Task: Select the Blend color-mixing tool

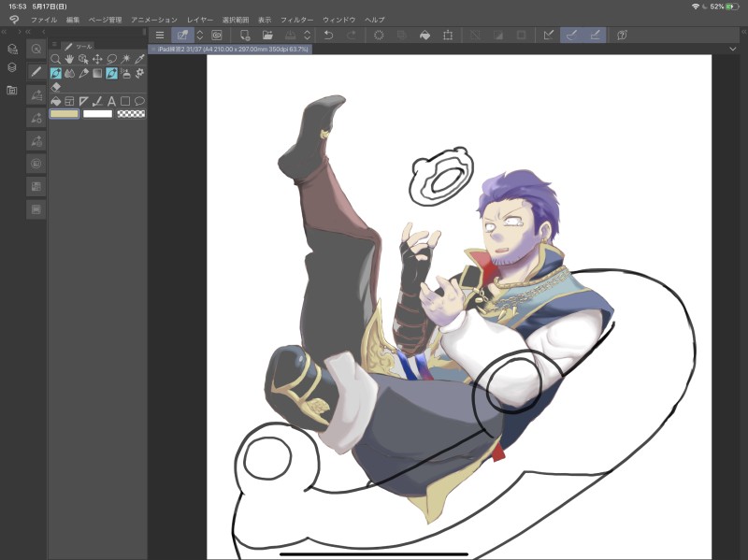Action: (69, 74)
